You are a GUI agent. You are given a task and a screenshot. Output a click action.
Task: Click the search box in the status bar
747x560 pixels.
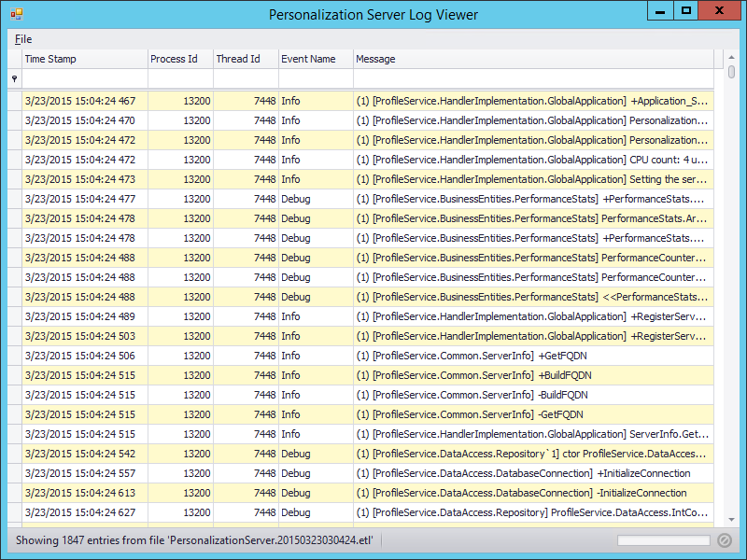(x=663, y=539)
